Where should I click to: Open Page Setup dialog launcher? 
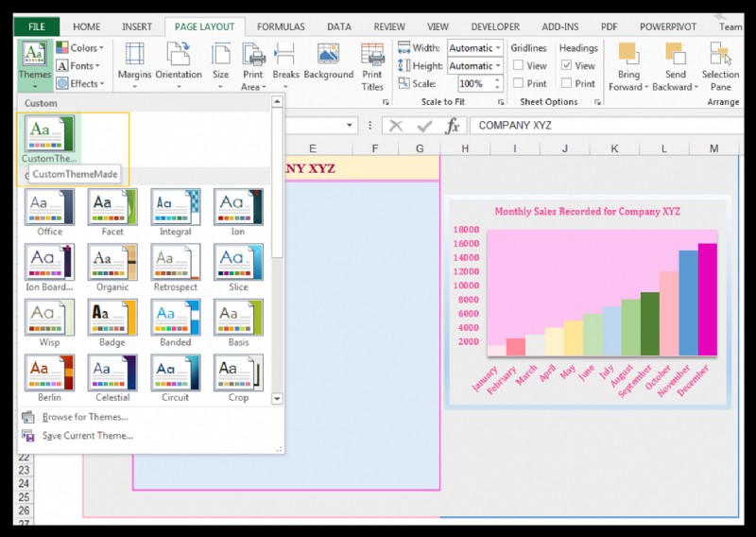(x=386, y=102)
